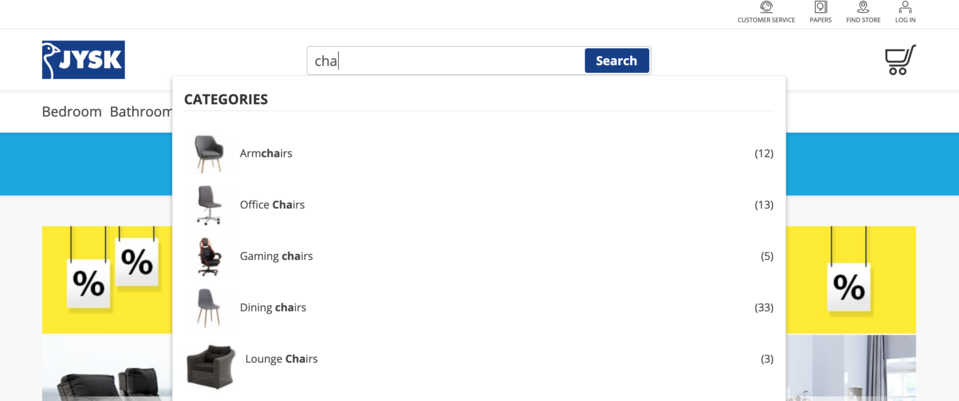Click the Log In user icon
The height and width of the screenshot is (401, 959).
click(x=905, y=7)
